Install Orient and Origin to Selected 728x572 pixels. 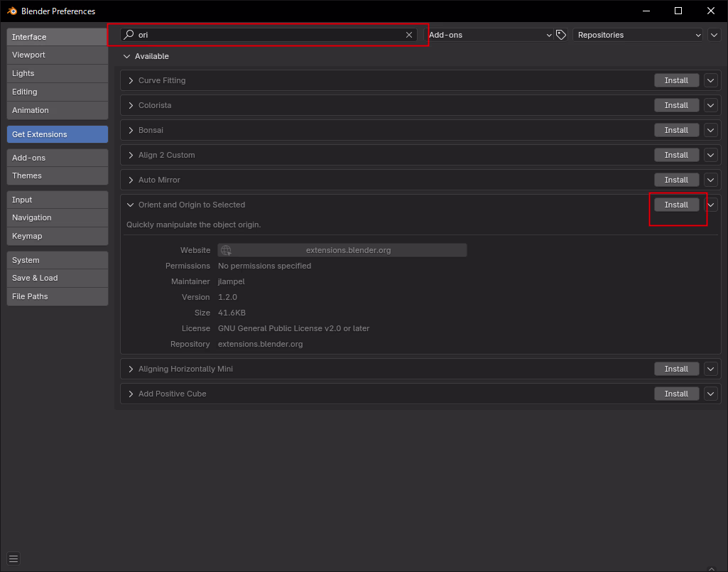676,205
